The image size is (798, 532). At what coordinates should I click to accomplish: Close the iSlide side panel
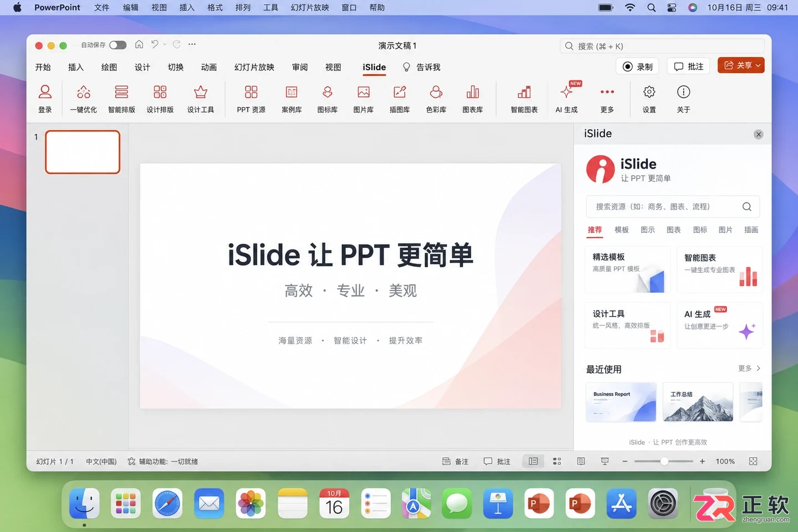tap(759, 134)
